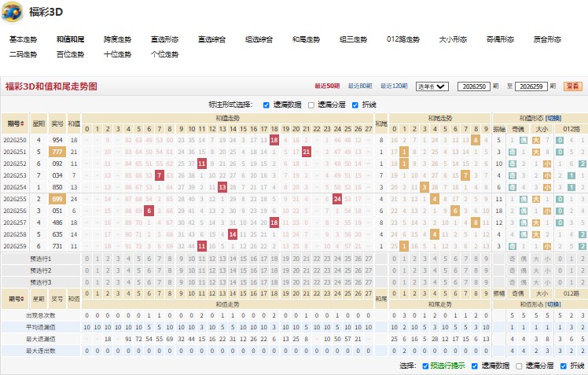Click period number 2026259 in the table

(15, 246)
